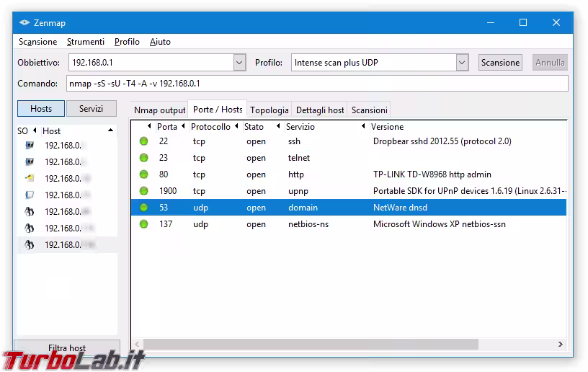Click the right arrow of the horizontal scrollbar
The width and height of the screenshot is (588, 372).
[560, 345]
